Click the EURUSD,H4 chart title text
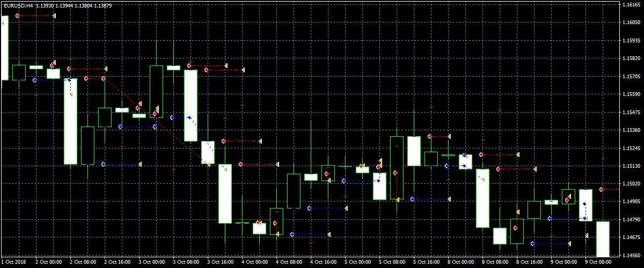Viewport: 644px width, 268px height. [x=17, y=5]
